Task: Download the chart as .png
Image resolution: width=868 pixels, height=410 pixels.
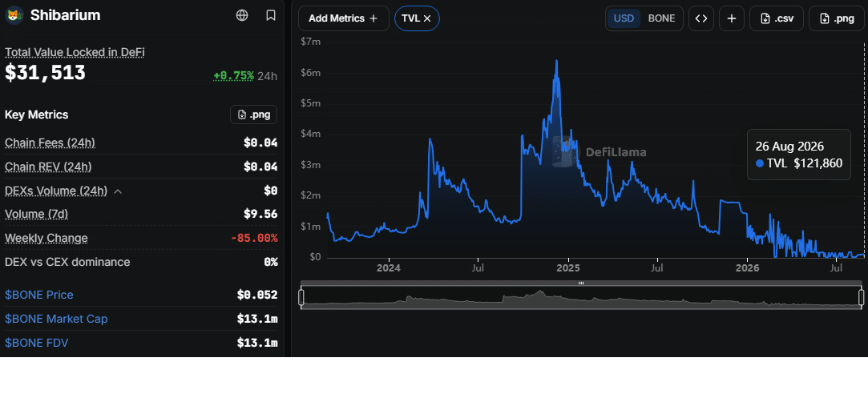Action: point(837,18)
